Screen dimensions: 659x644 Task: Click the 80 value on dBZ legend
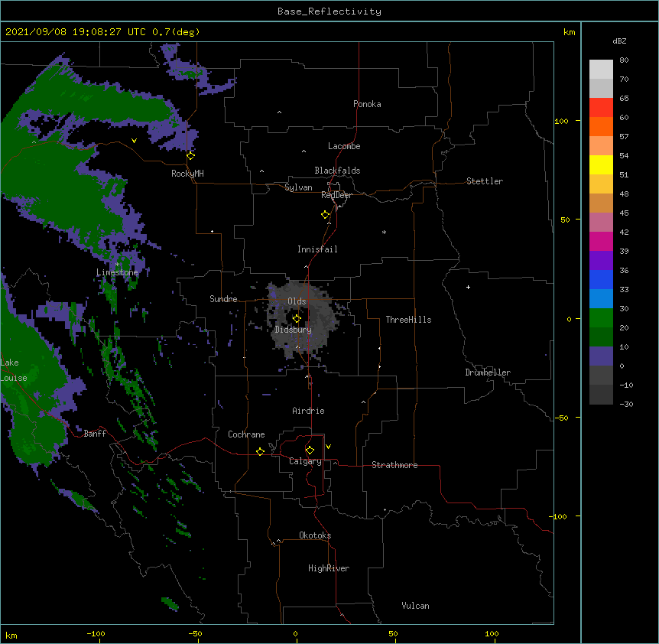click(624, 60)
